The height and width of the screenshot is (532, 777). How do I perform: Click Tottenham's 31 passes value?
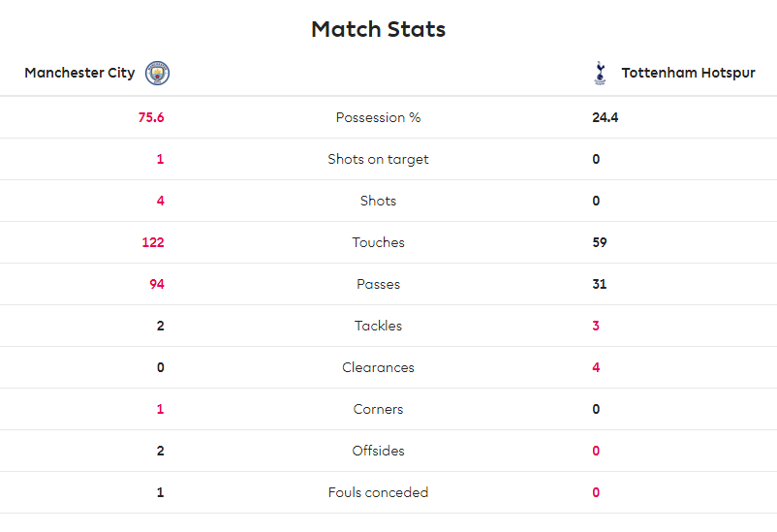pyautogui.click(x=599, y=284)
